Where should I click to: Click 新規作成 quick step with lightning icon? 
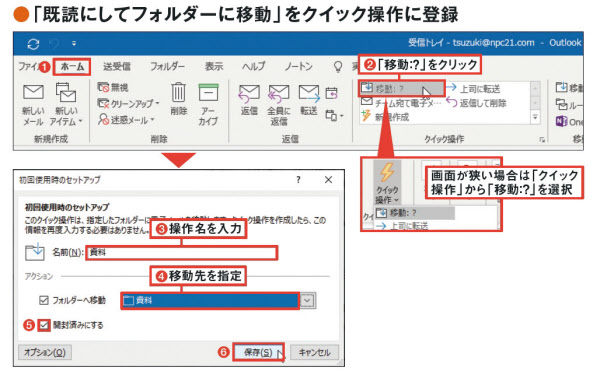click(x=385, y=116)
